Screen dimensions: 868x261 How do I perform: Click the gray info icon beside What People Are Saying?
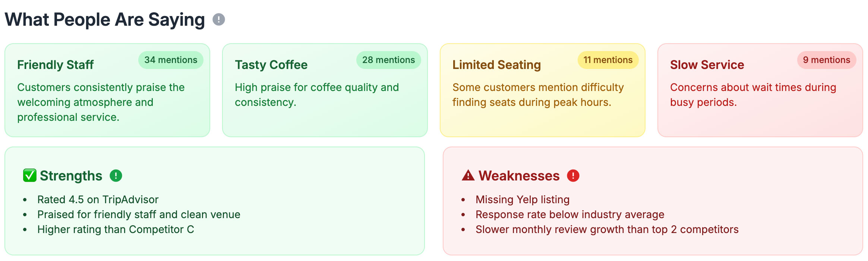(x=219, y=19)
